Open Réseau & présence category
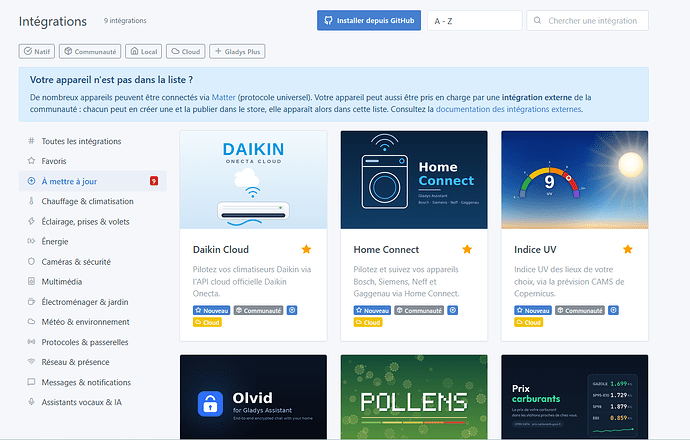The image size is (690, 440). pos(92,362)
